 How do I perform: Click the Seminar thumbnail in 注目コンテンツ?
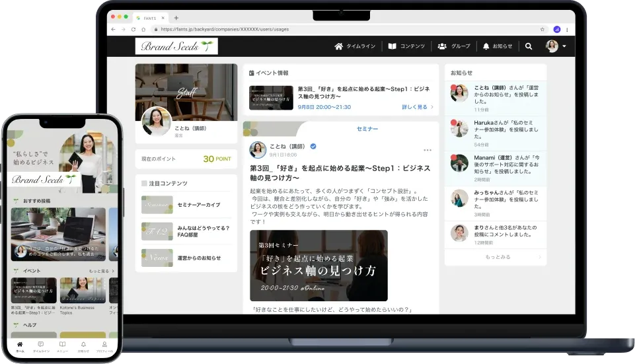[x=157, y=205]
